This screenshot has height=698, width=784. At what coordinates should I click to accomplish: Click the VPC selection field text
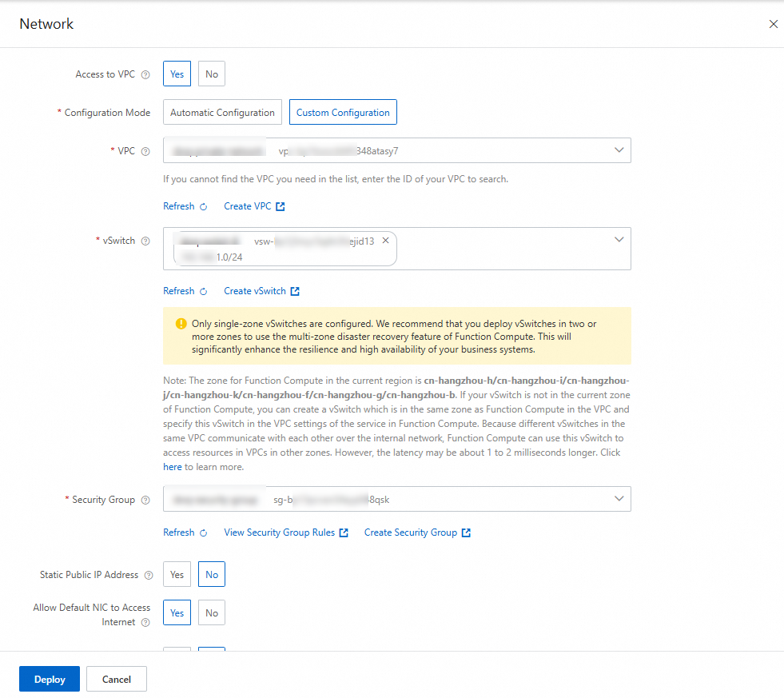[397, 150]
